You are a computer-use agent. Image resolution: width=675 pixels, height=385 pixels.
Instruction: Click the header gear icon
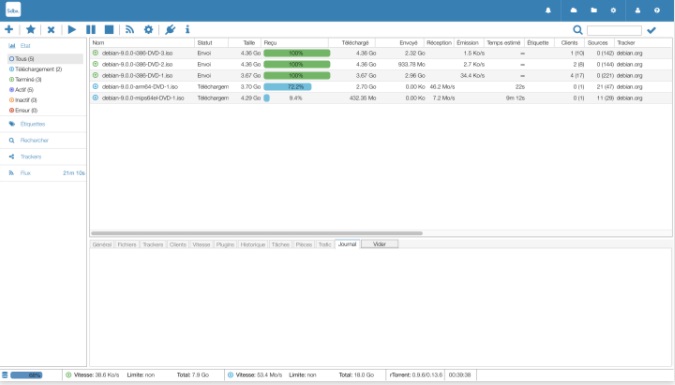613,10
